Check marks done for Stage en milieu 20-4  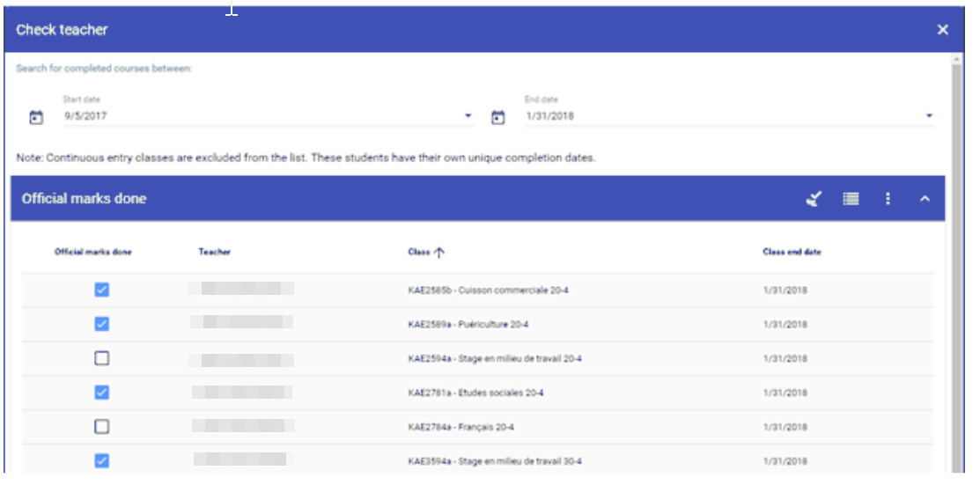point(101,358)
